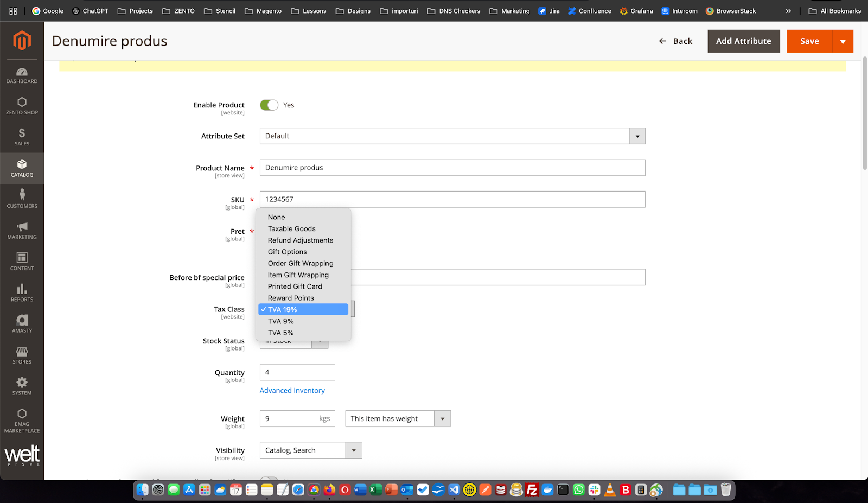Expand the hidden bookmarks chevron
Image resolution: width=868 pixels, height=503 pixels.
coord(788,11)
